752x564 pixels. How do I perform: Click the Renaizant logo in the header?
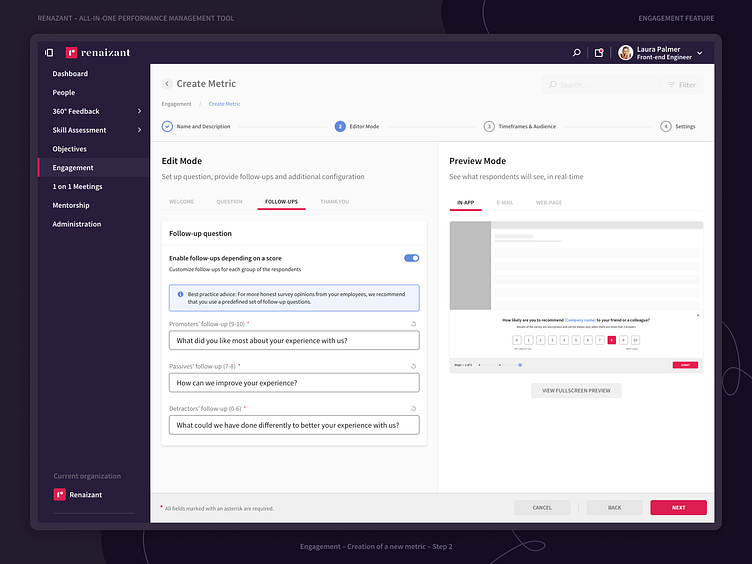tap(98, 53)
